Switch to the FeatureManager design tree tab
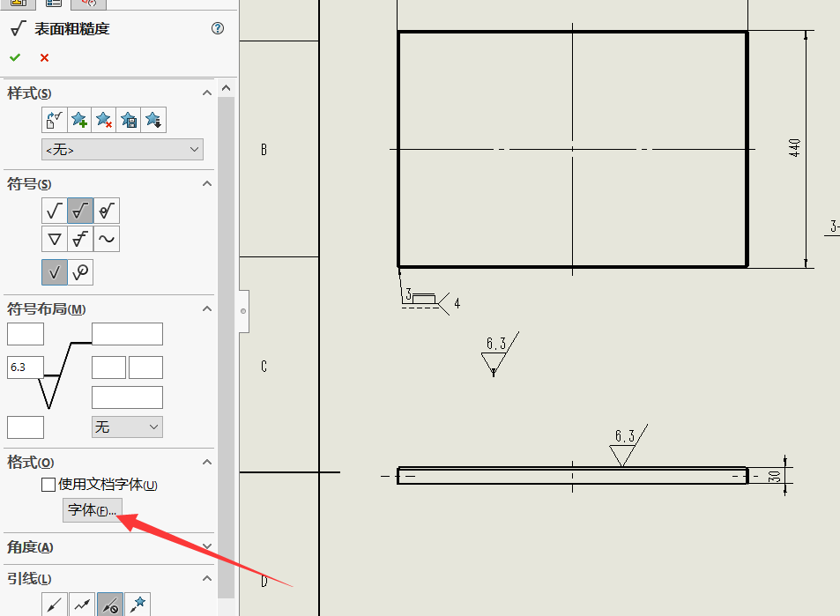The width and height of the screenshot is (840, 616). [x=19, y=4]
